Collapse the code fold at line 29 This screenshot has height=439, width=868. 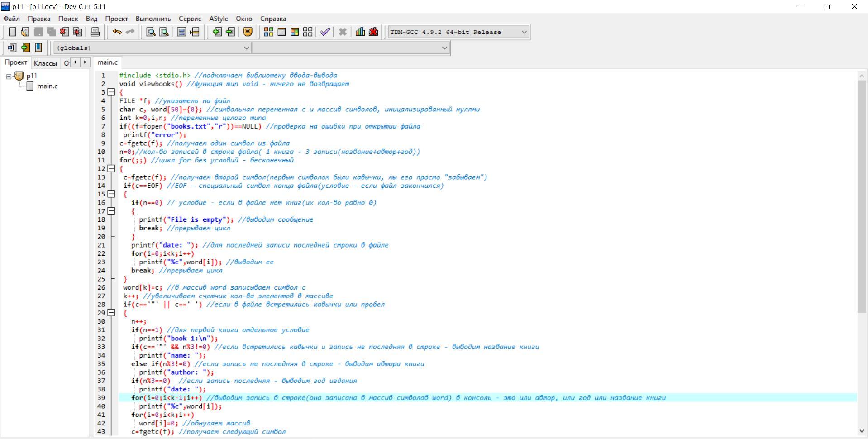pyautogui.click(x=111, y=313)
